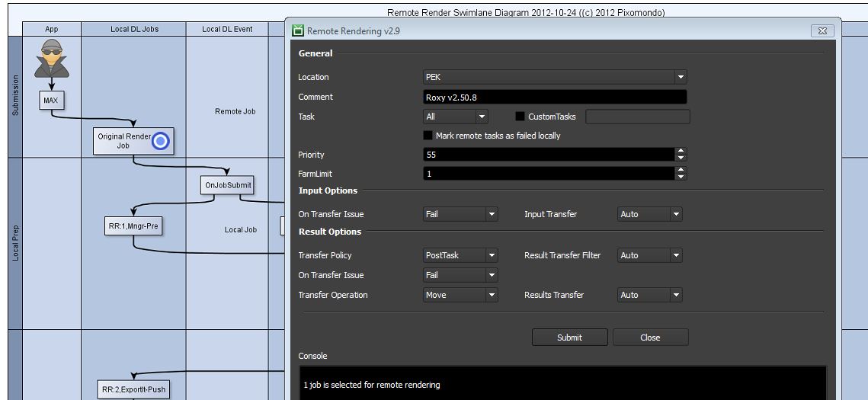Click the Comment field containing Roxy v2.50.8

tap(556, 98)
